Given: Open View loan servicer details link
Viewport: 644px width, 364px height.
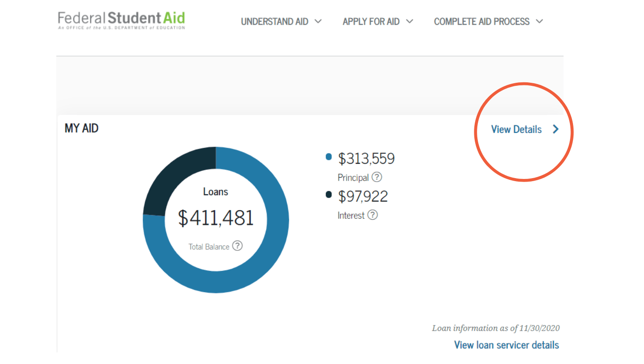Looking at the screenshot, I should [x=506, y=344].
